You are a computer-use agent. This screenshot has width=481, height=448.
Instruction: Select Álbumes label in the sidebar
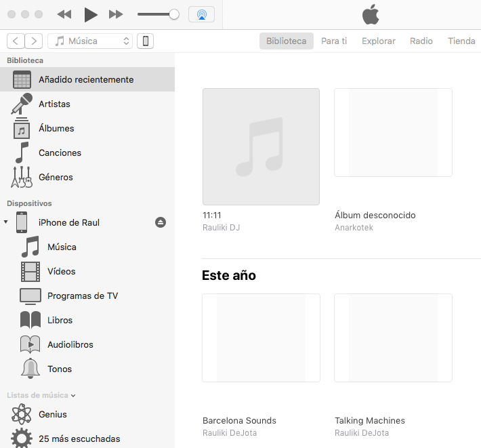tap(56, 128)
